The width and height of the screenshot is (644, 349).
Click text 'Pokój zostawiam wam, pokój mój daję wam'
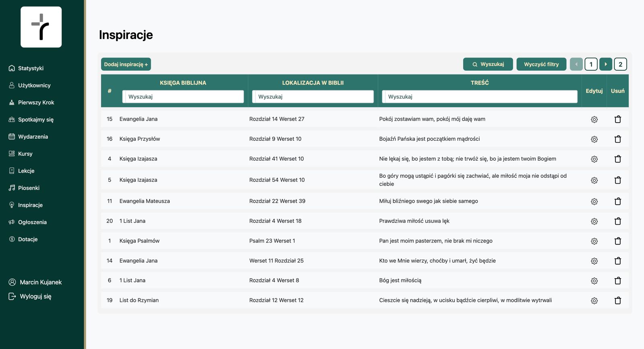point(432,119)
